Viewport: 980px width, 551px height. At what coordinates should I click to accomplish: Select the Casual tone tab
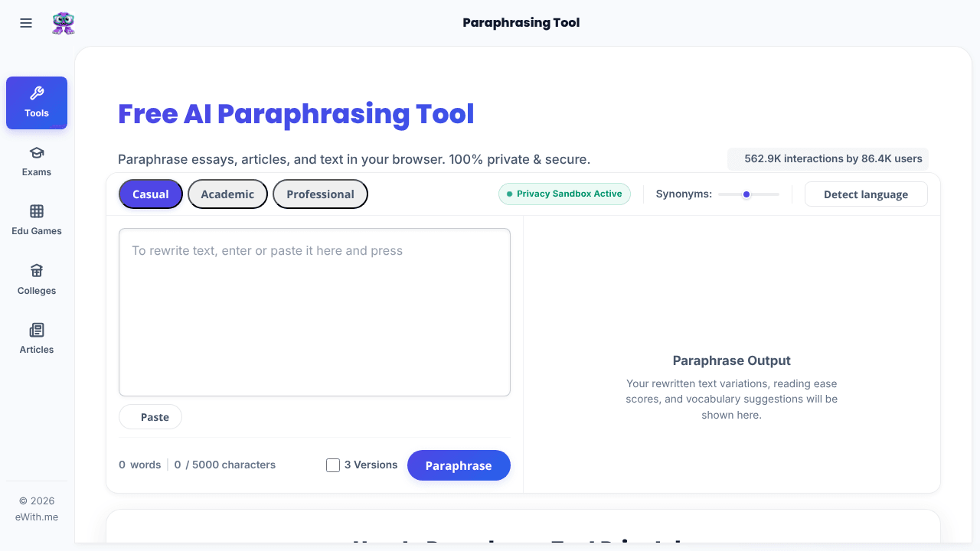tap(151, 194)
